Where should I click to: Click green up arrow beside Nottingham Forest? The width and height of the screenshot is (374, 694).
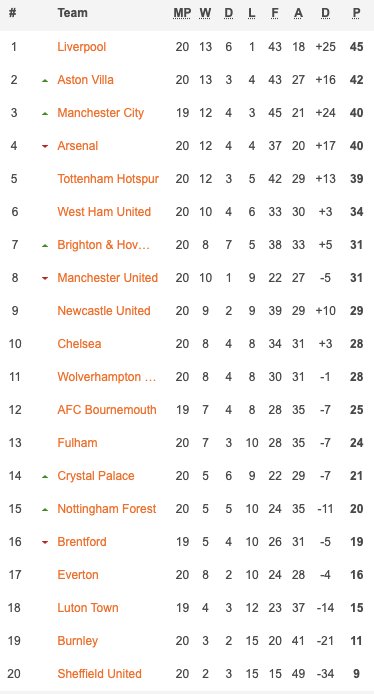(x=45, y=509)
